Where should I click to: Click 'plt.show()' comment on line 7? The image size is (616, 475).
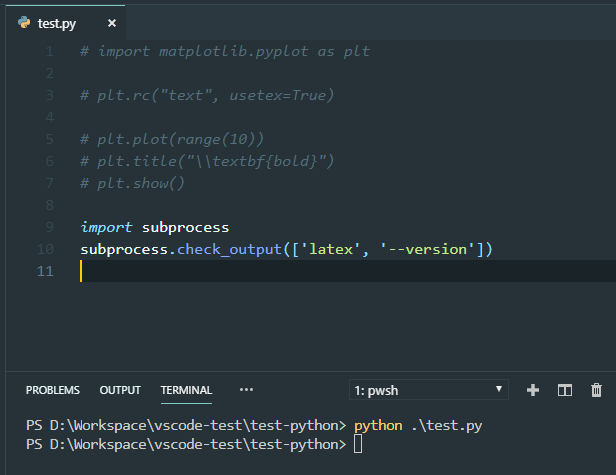[141, 183]
